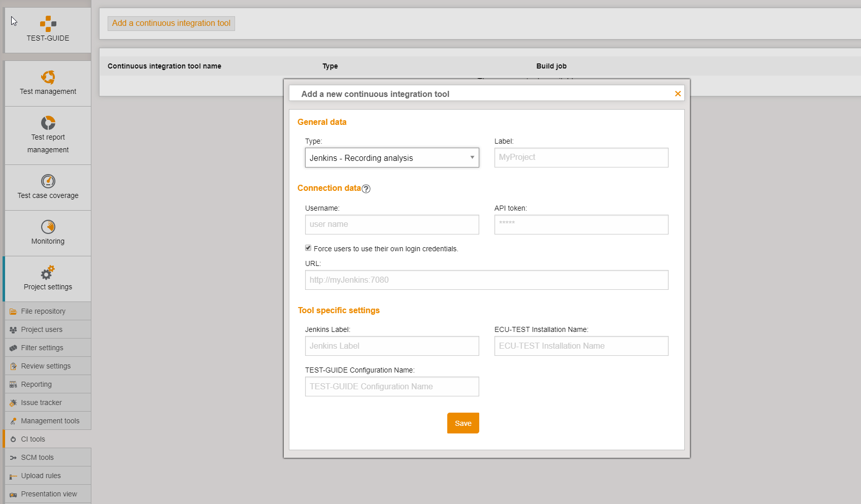
Task: Select the Project settings gear icon
Action: click(x=48, y=273)
